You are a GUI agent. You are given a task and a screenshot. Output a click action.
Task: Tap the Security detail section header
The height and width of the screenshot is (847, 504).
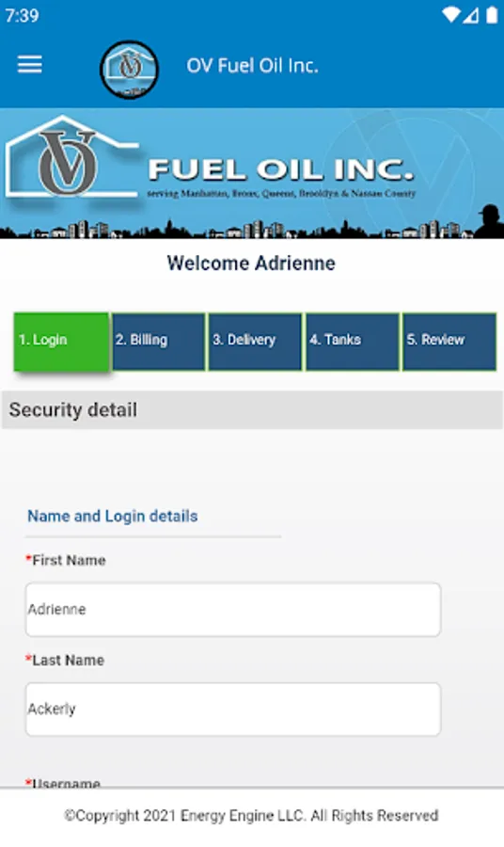252,410
